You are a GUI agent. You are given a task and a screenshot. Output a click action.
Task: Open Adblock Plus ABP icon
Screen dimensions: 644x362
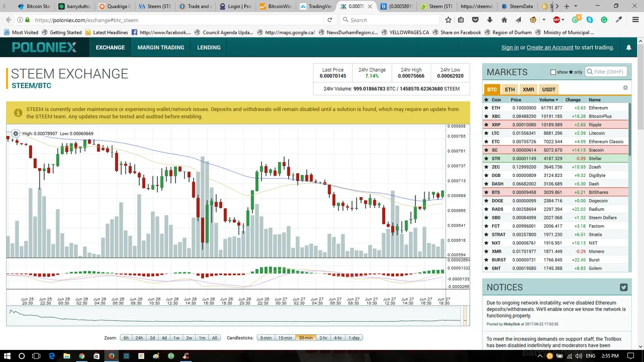click(557, 20)
